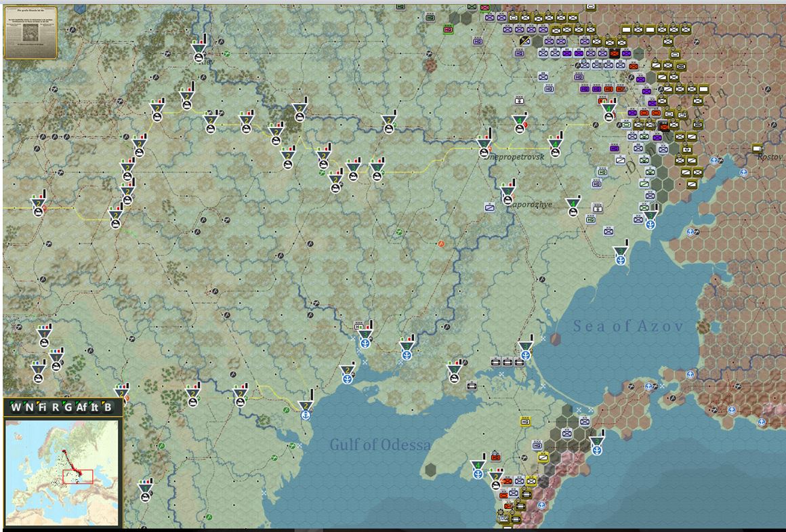
Task: Select the Soviet unit counter at Rostov
Action: click(757, 148)
